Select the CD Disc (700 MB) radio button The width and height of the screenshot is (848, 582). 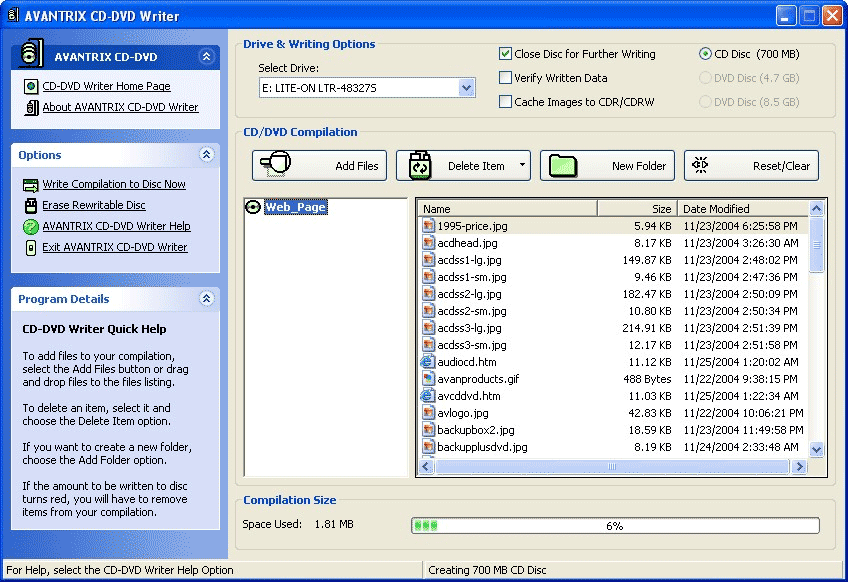click(x=706, y=54)
